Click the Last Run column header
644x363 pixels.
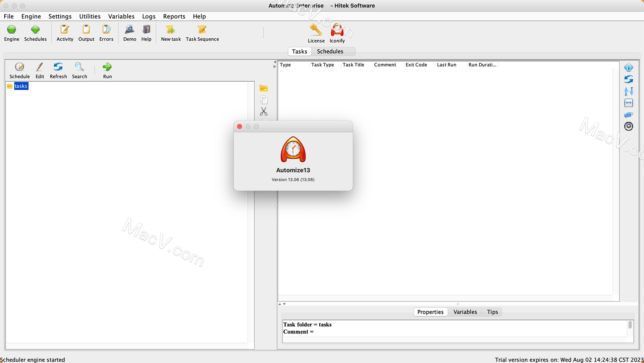[452, 65]
